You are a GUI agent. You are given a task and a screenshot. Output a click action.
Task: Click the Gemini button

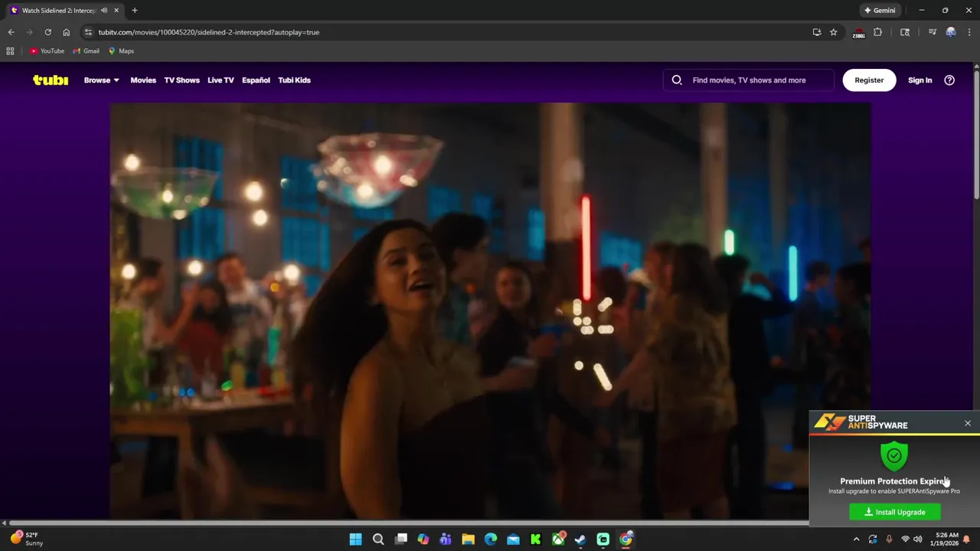(x=880, y=10)
